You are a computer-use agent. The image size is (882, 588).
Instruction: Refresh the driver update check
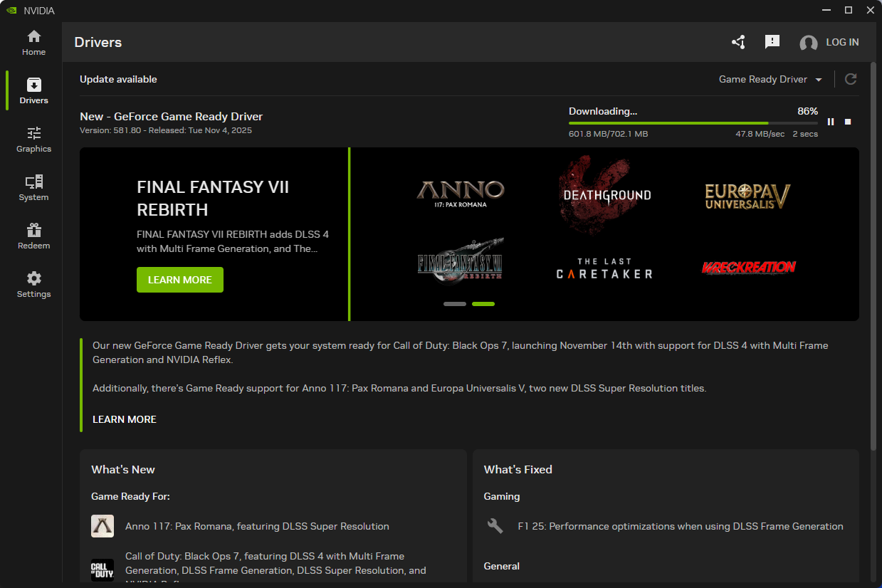coord(850,79)
